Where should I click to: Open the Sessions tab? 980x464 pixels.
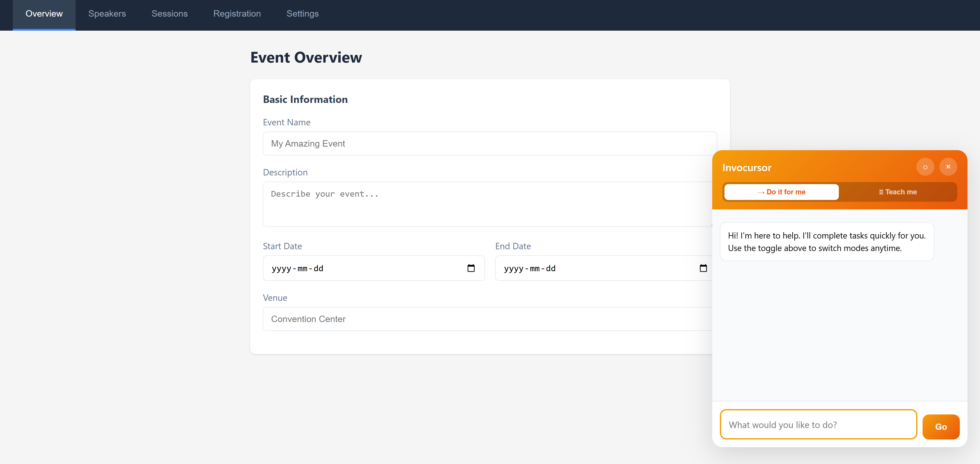click(x=169, y=14)
